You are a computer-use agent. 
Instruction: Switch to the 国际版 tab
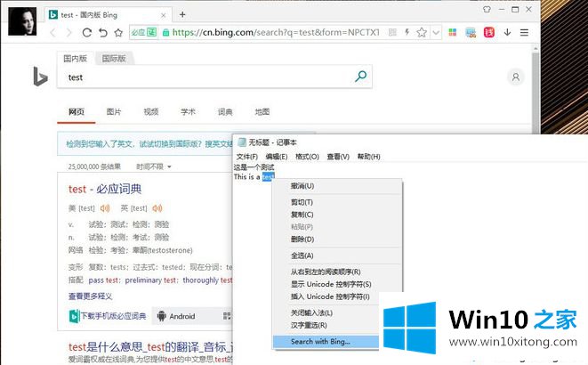click(x=114, y=59)
